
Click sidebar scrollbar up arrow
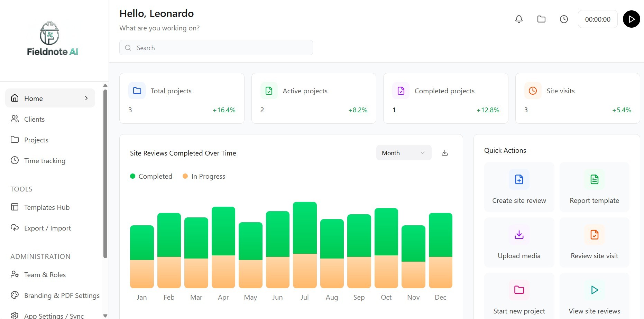(x=105, y=85)
